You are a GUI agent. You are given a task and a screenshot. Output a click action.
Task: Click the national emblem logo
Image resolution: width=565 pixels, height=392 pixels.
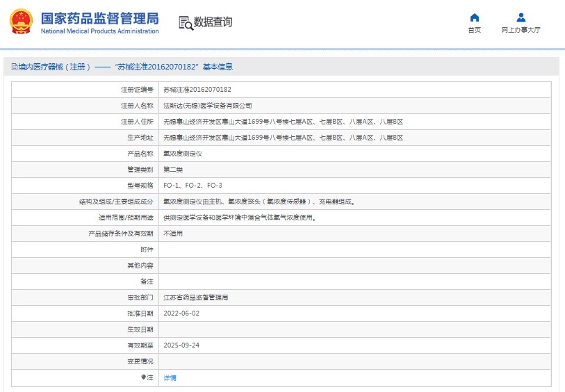pos(21,22)
